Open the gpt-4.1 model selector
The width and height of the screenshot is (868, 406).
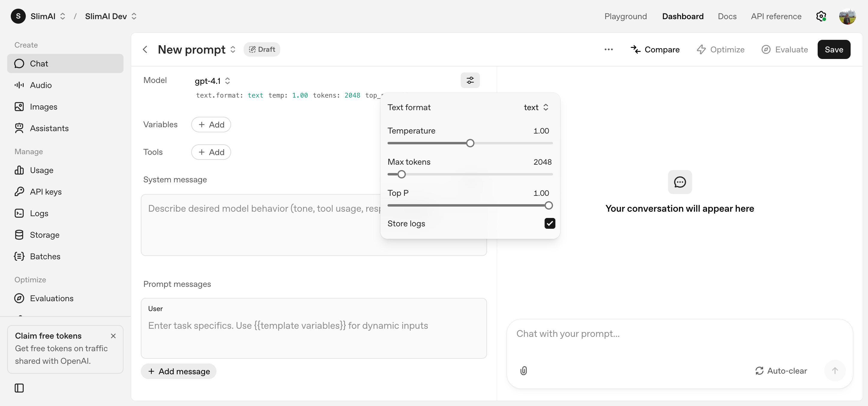tap(212, 81)
